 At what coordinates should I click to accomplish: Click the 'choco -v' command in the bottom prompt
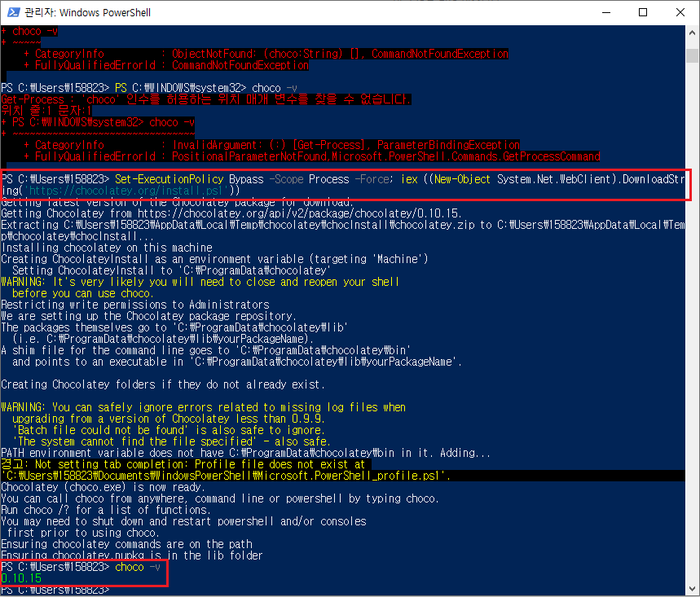click(138, 567)
